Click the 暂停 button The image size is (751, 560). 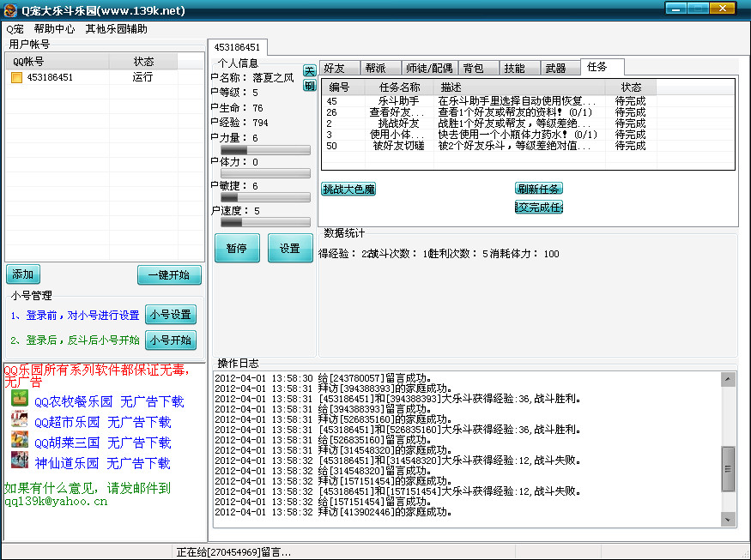237,248
